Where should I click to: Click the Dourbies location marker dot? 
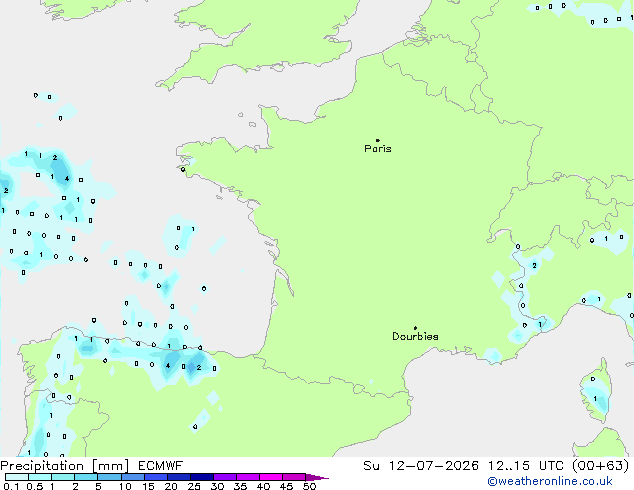tap(415, 328)
